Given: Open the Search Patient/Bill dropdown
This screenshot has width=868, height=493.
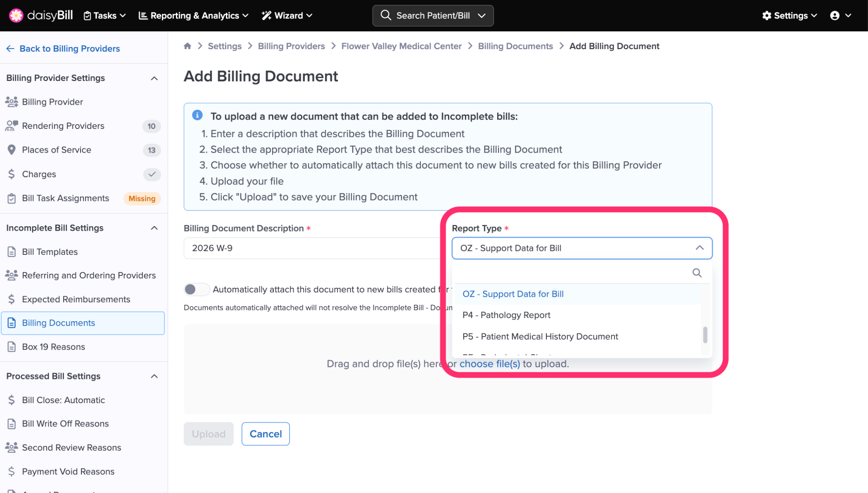Looking at the screenshot, I should click(481, 16).
